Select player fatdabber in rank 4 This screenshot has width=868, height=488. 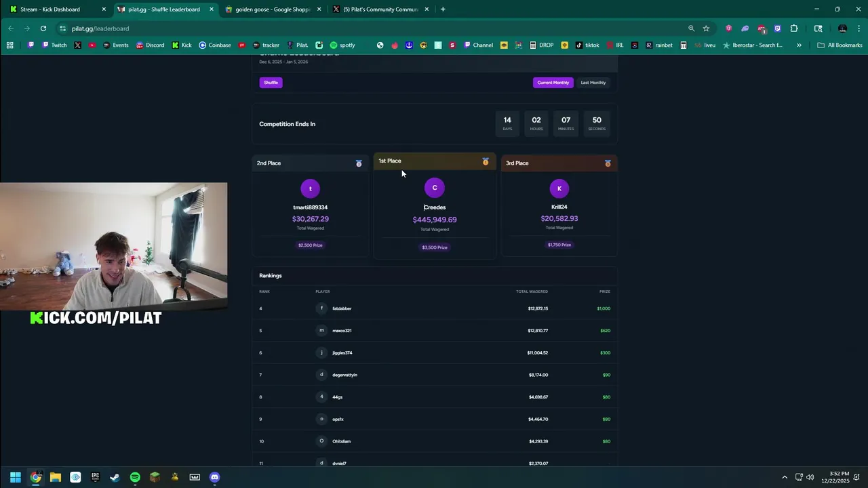342,308
